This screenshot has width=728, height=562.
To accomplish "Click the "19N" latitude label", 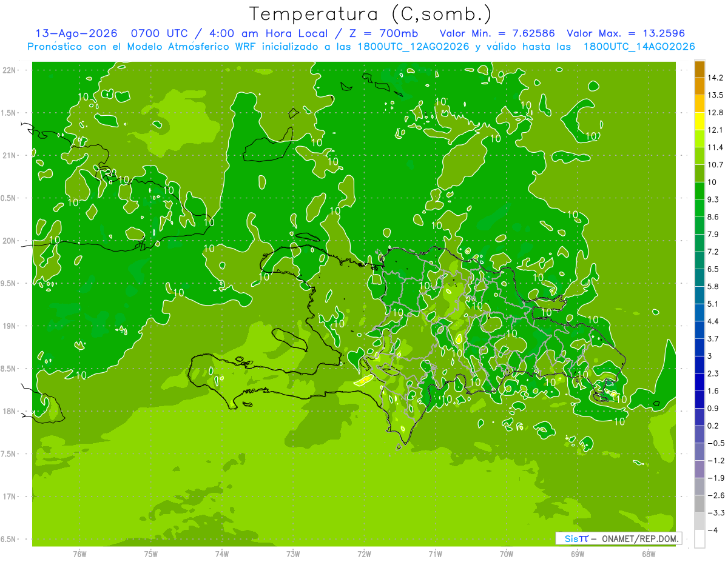I will pyautogui.click(x=10, y=326).
